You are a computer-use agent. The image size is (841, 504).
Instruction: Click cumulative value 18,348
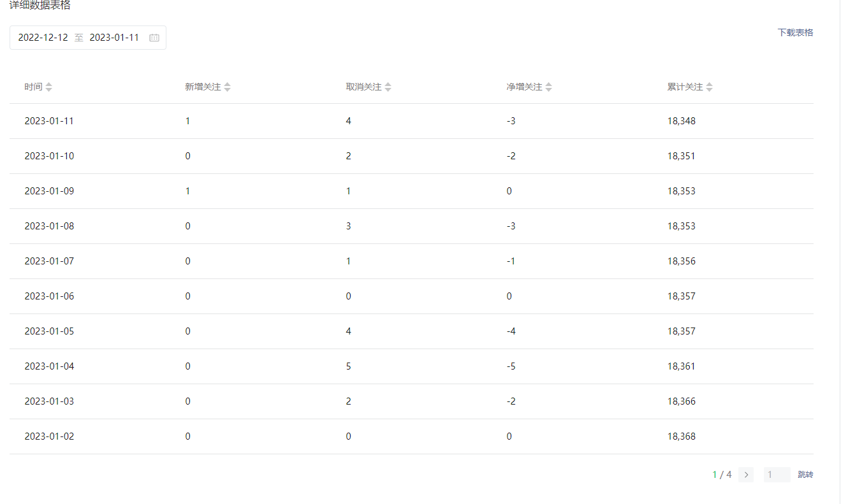(681, 121)
